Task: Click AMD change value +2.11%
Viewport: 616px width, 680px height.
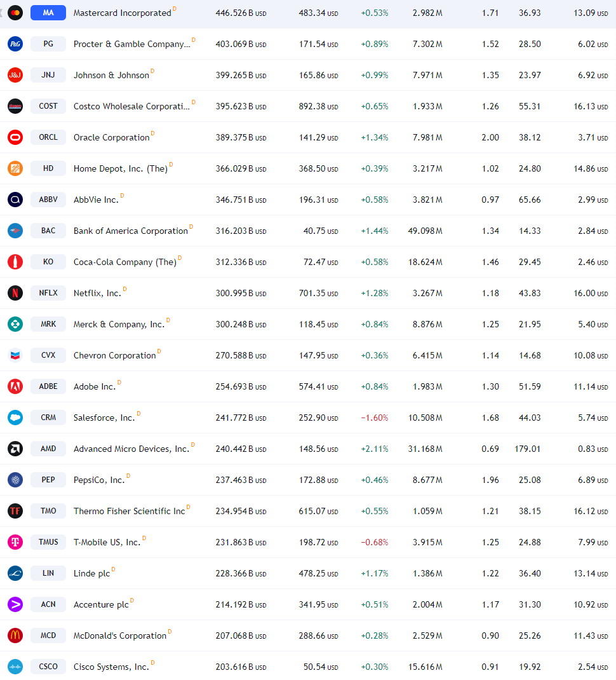Action: coord(375,449)
